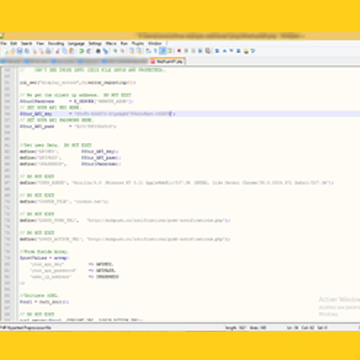The image size is (360, 360).
Task: Toggle the Word Wrap toolbar icon
Action: tap(148, 51)
